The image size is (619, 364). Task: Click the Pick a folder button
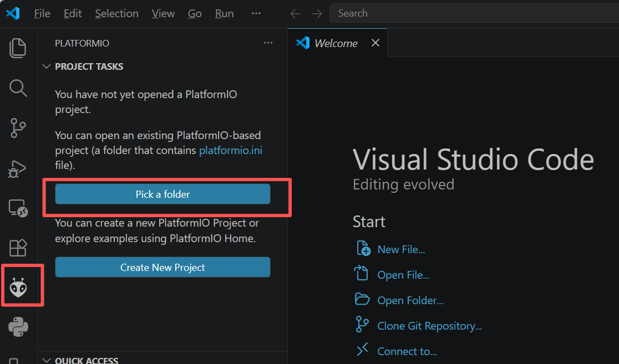pos(163,194)
